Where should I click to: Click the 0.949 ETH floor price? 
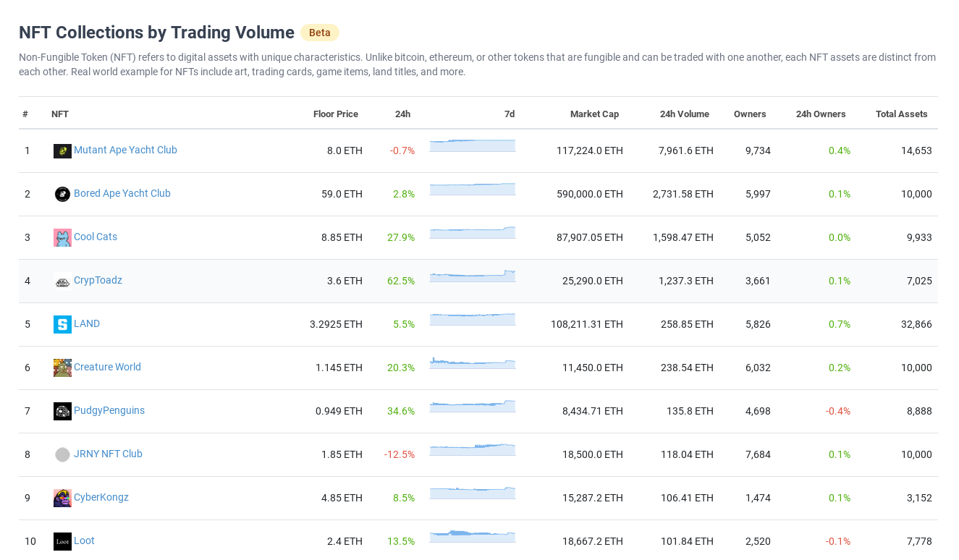(339, 411)
